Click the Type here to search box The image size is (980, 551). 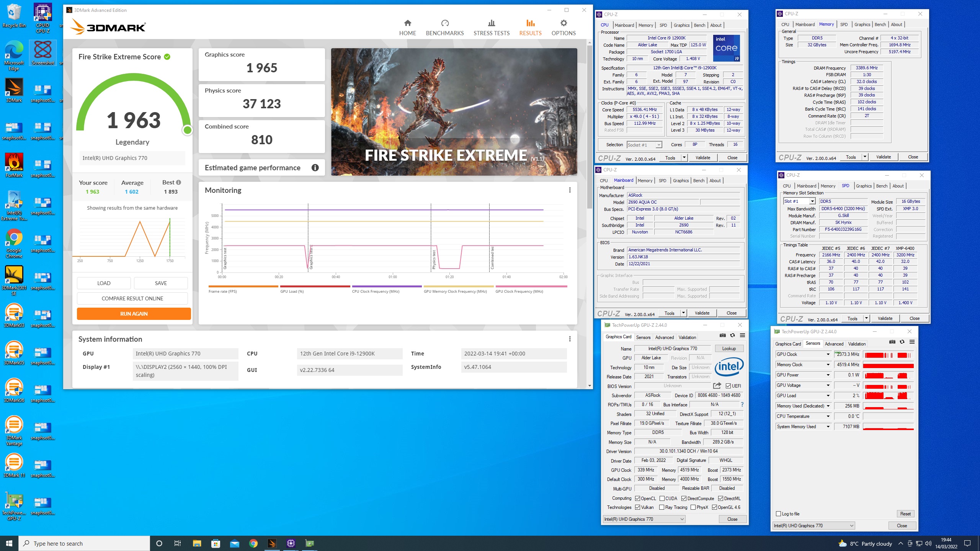click(x=84, y=543)
